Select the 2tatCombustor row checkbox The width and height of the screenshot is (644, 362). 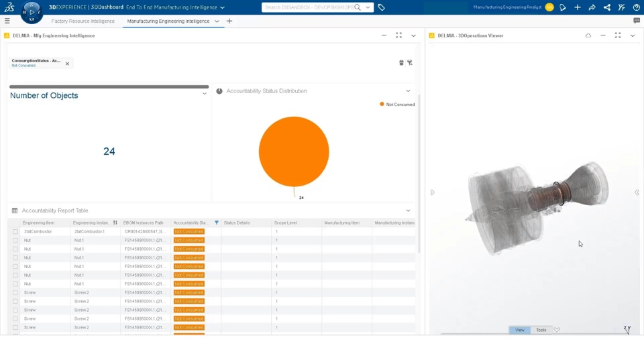15,231
